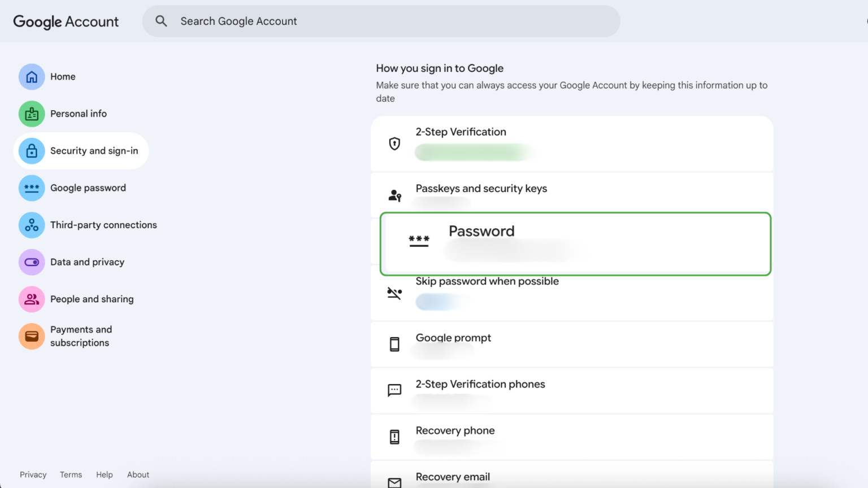Go to Data and privacy section

click(x=87, y=262)
